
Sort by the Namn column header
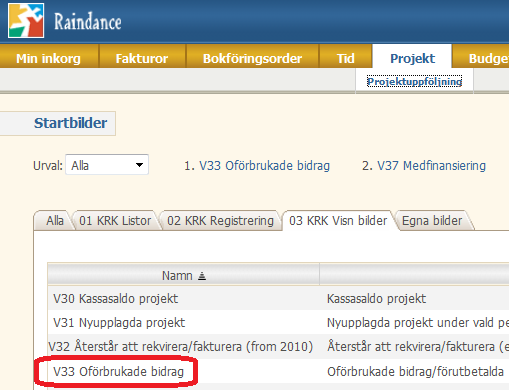pyautogui.click(x=183, y=275)
